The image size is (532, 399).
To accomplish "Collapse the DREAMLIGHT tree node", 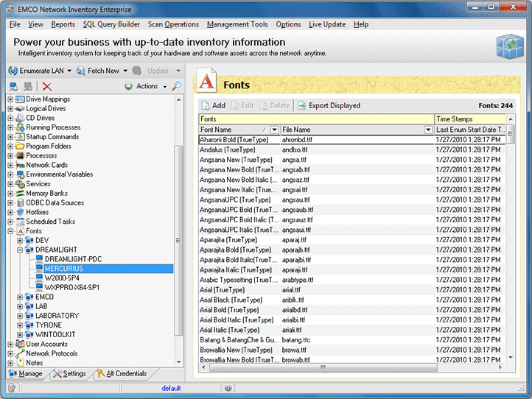I will (x=20, y=250).
